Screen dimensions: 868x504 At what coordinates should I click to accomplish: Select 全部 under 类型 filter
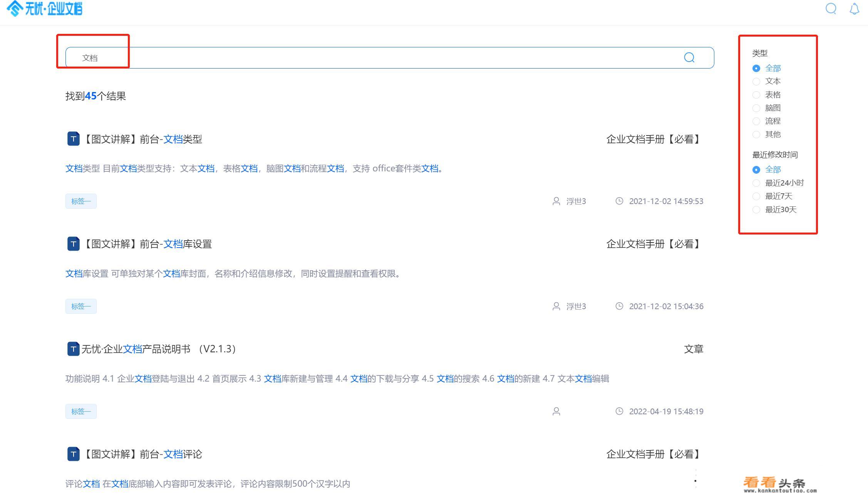point(766,68)
